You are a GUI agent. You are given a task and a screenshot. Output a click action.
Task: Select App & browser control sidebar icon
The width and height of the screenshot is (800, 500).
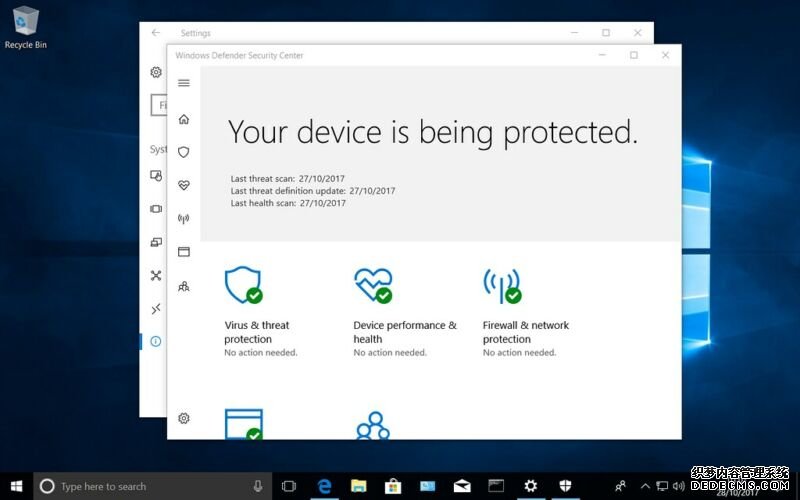click(184, 252)
